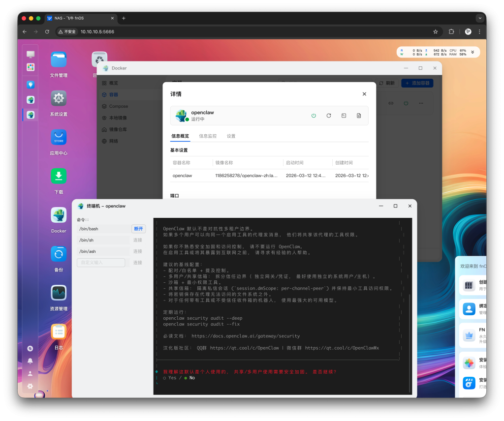The height and width of the screenshot is (421, 504).
Task: Open the log document icon in details
Action: coord(359,116)
